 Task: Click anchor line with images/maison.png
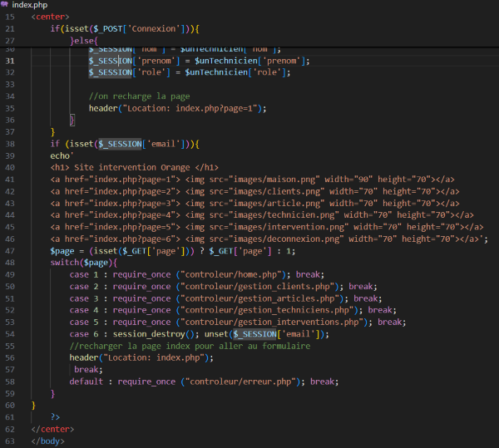tap(252, 180)
